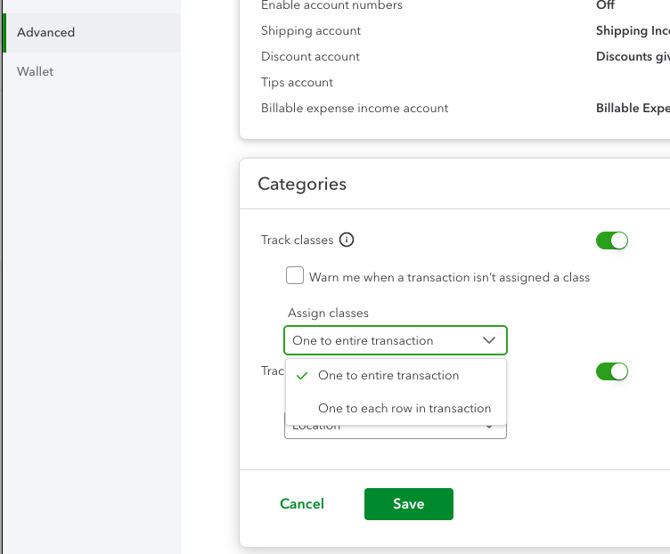Open the Advanced settings tab
The image size is (670, 554).
click(91, 32)
